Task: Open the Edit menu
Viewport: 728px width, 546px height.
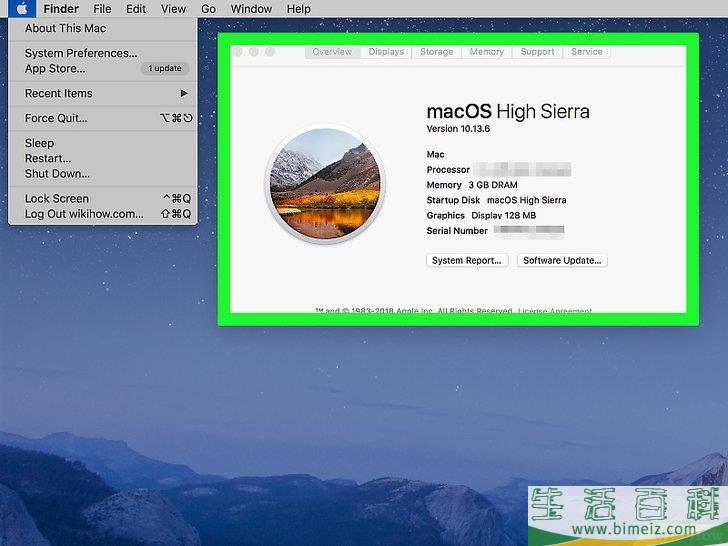Action: point(136,9)
